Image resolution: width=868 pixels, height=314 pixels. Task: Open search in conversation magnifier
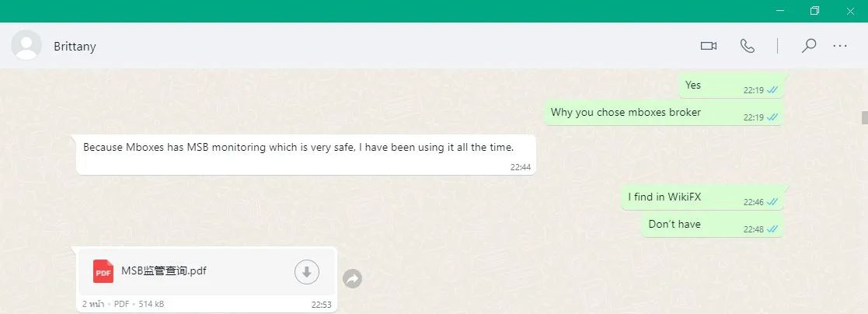[809, 45]
